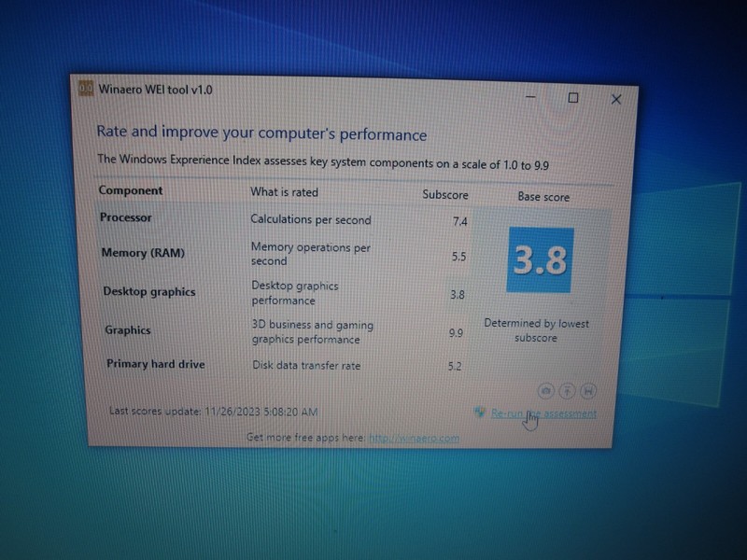Minimize the Winaero WEI tool window
The image size is (747, 560).
(530, 97)
